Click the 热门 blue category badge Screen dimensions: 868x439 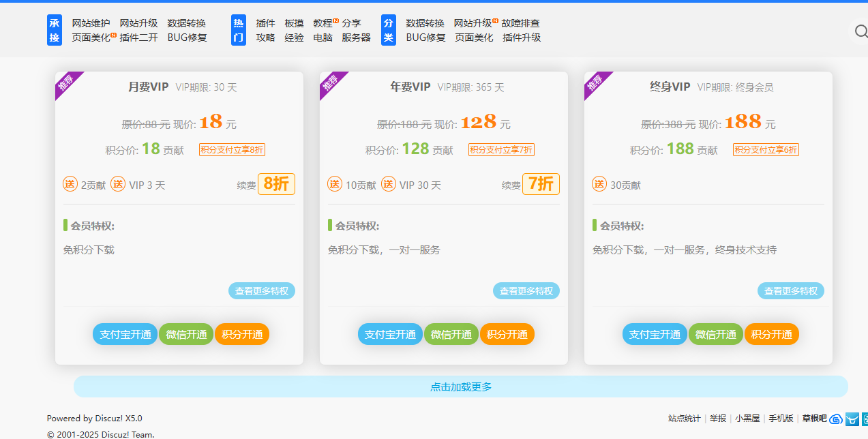tap(239, 30)
